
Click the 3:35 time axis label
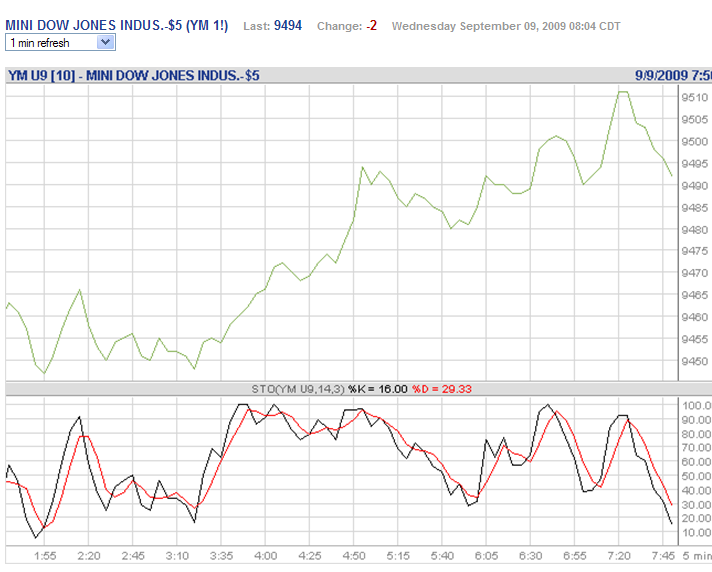click(222, 556)
